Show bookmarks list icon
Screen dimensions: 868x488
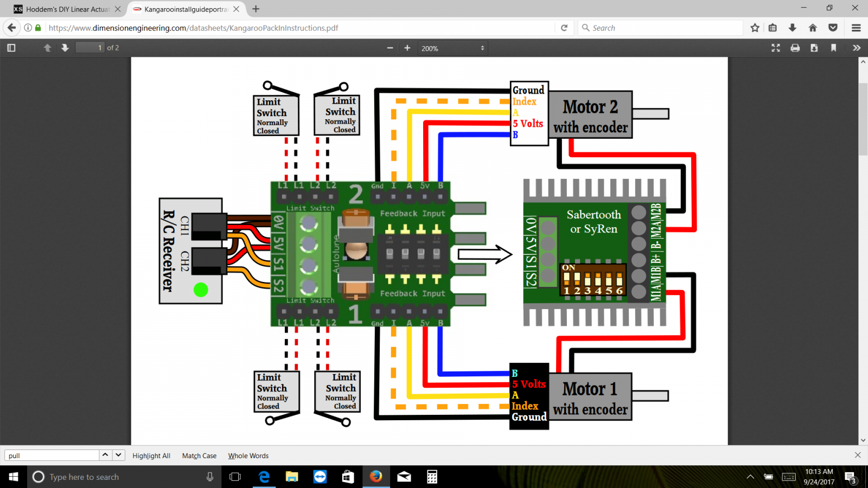773,28
